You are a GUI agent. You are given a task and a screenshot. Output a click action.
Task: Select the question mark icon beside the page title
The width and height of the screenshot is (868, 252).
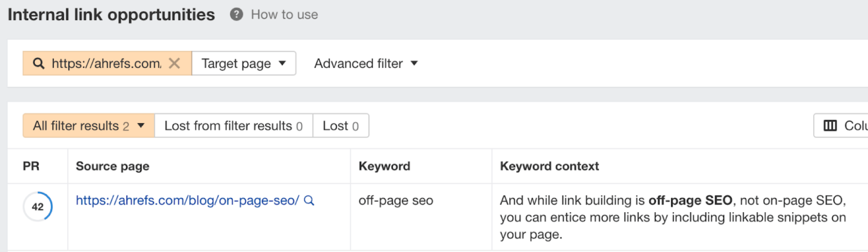tap(236, 14)
